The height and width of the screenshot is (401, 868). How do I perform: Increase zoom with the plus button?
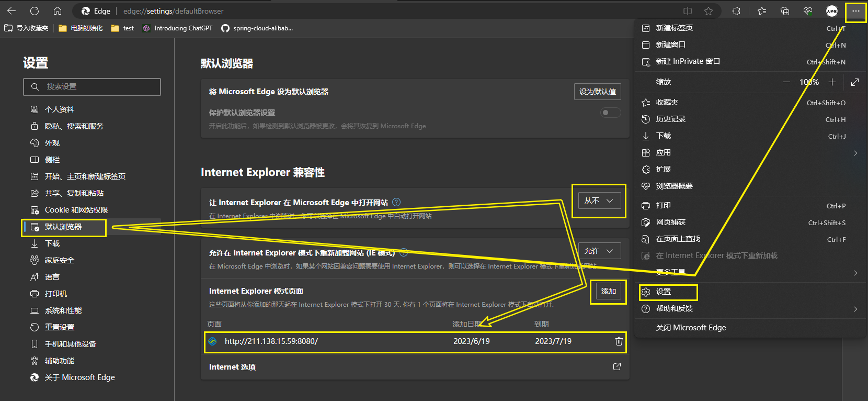(832, 82)
